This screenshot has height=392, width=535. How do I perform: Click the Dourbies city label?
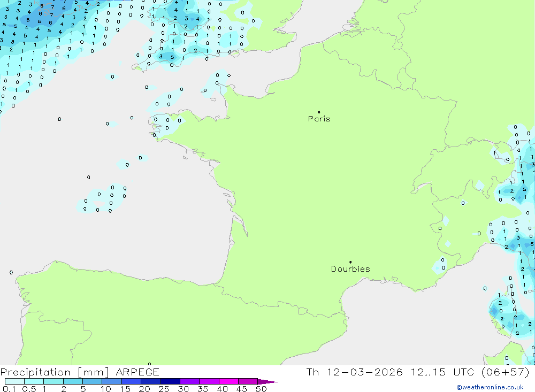coord(350,269)
